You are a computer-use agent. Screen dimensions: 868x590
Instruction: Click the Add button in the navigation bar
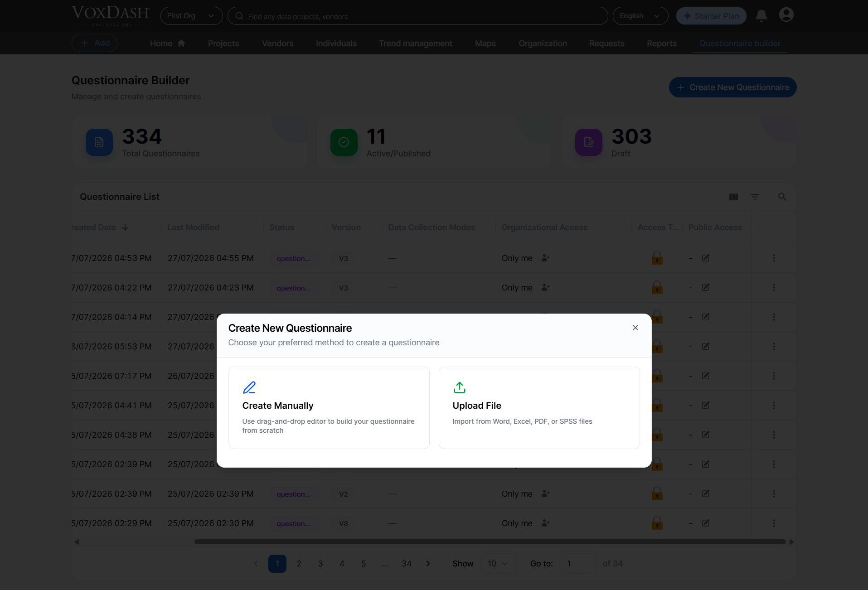point(94,43)
